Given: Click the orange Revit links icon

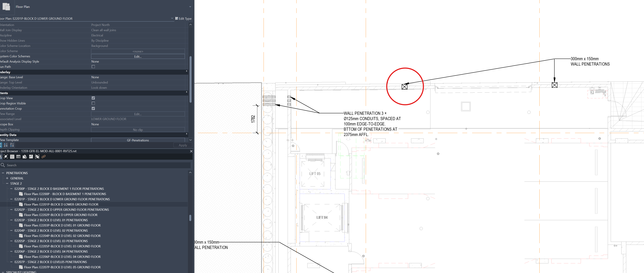Looking at the screenshot, I should [x=44, y=157].
